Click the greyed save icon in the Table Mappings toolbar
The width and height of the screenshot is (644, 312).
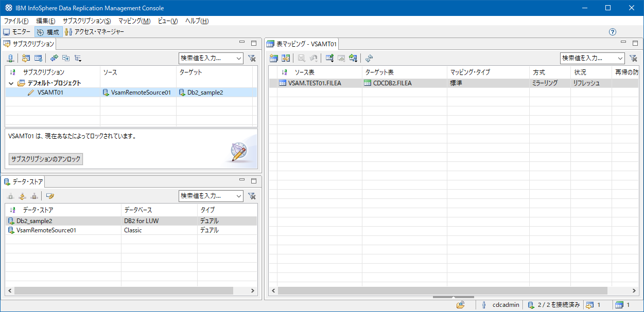coord(302,58)
